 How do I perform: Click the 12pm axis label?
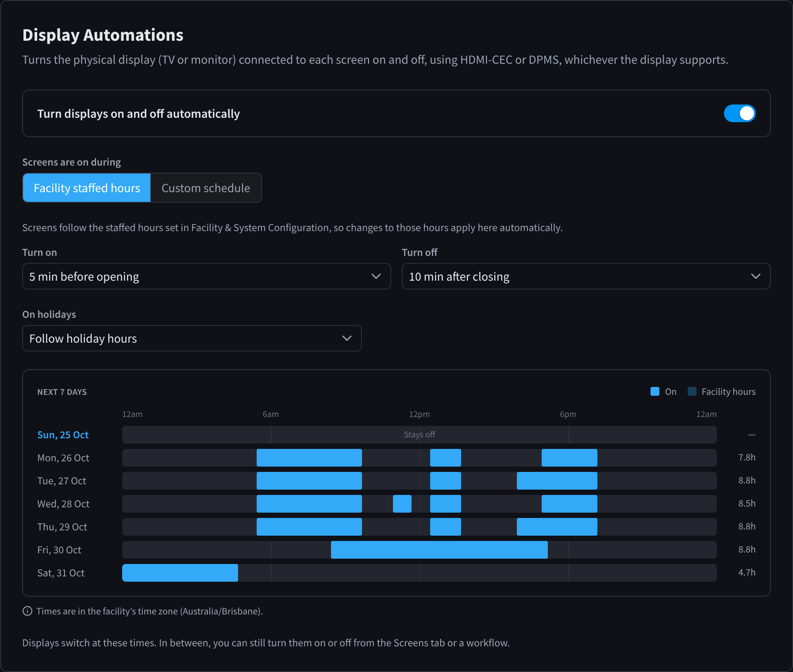pos(420,414)
